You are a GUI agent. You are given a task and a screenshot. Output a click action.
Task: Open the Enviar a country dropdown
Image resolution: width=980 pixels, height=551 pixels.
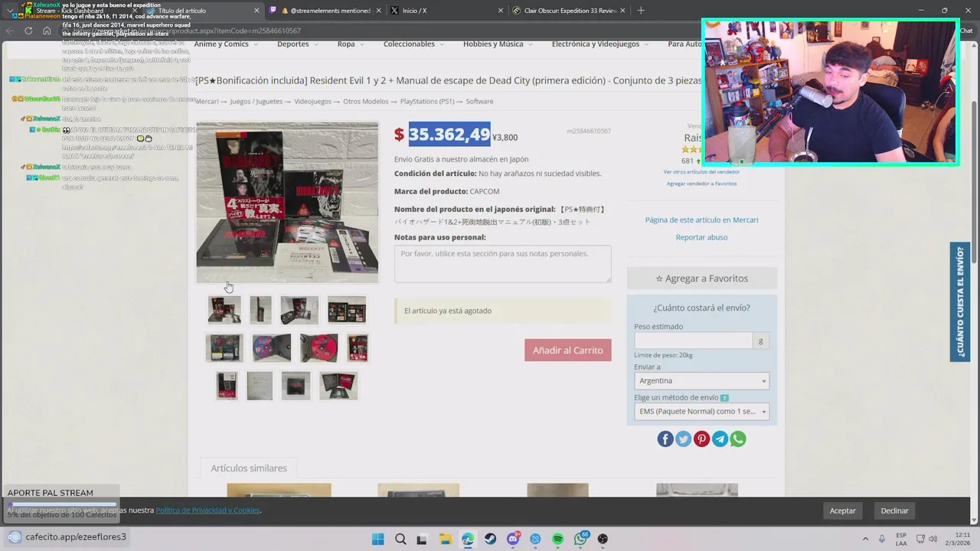coord(701,381)
